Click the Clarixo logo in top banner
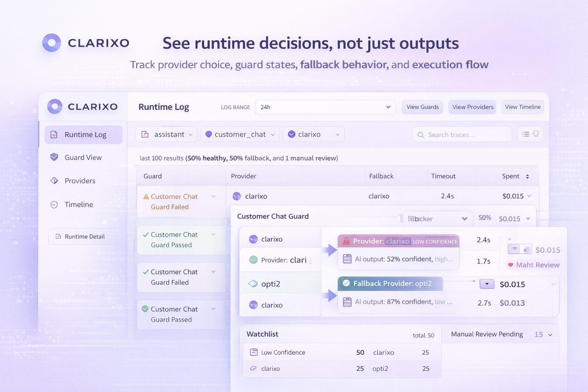The height and width of the screenshot is (392, 588). tap(86, 43)
